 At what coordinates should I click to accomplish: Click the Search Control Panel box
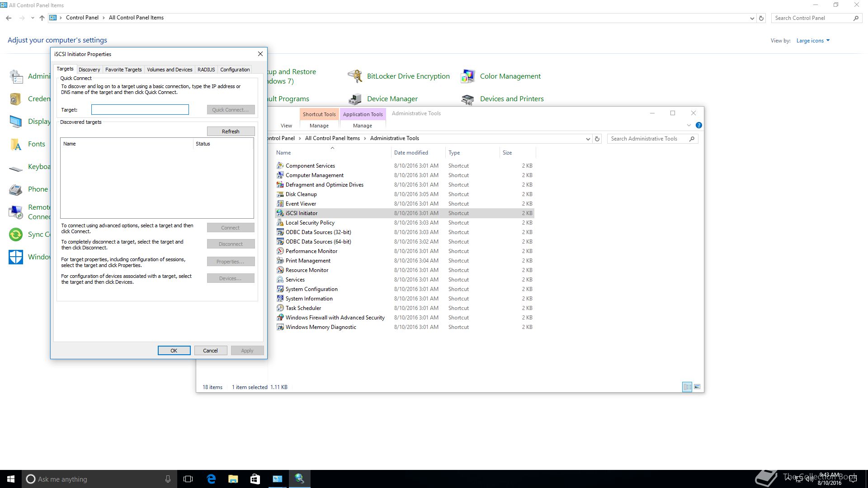[x=816, y=18]
